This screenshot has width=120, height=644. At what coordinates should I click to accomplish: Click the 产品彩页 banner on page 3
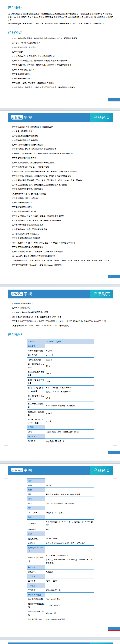click(x=102, y=294)
